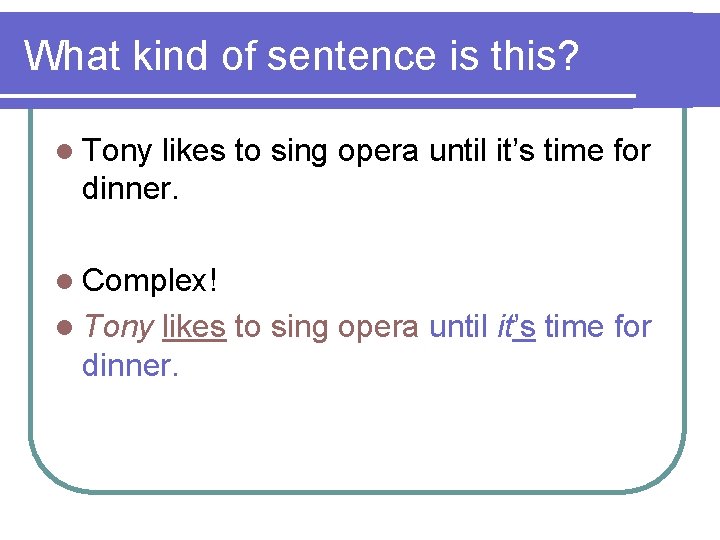Click the slide title text
The width and height of the screenshot is (720, 540).
click(301, 56)
